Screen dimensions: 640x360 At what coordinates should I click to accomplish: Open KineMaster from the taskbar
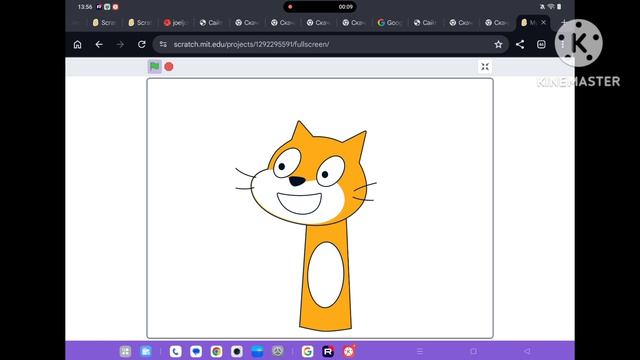click(349, 351)
